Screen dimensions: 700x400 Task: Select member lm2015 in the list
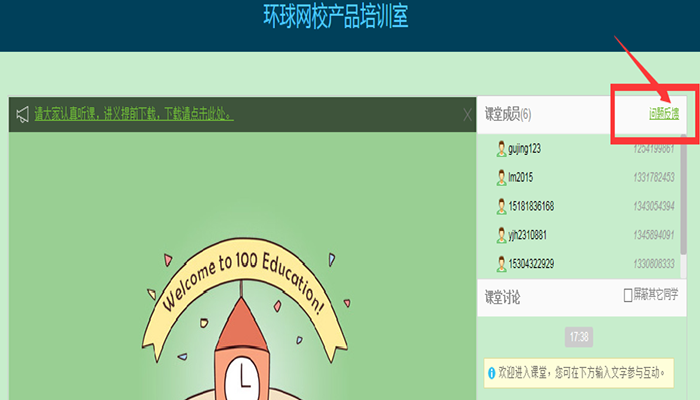click(x=520, y=177)
